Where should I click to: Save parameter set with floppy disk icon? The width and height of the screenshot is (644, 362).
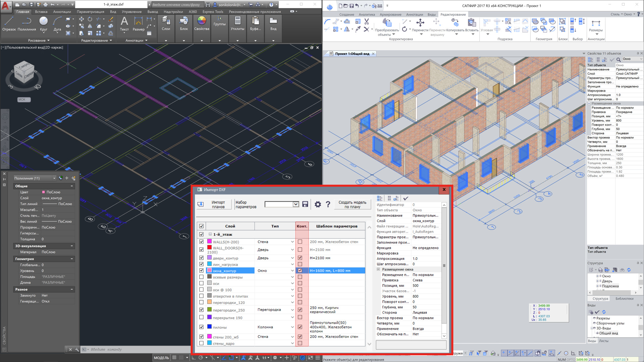[305, 204]
